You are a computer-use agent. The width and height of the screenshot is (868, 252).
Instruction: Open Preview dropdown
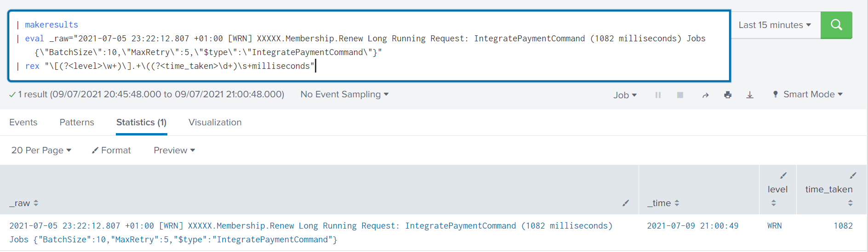point(174,150)
